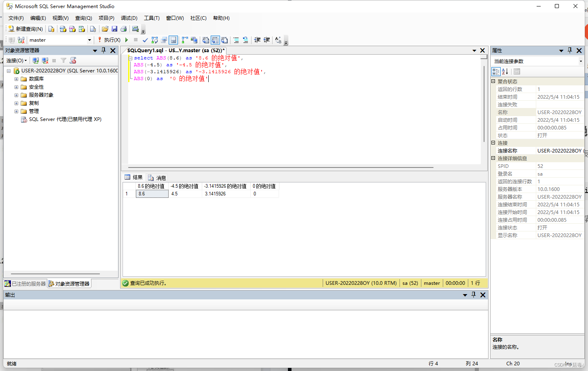The height and width of the screenshot is (371, 588).
Task: Click the query editor horizontal scrollbar
Action: pos(281,167)
